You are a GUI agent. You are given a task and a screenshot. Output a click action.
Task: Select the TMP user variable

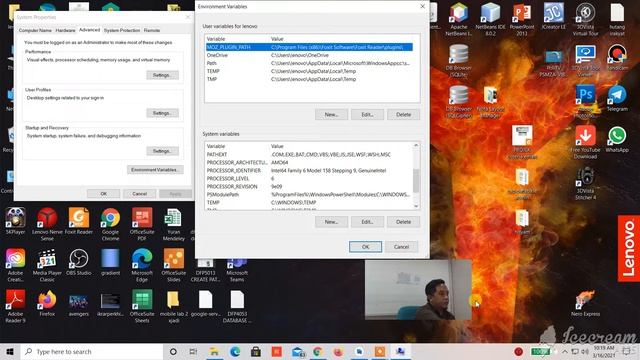(309, 79)
